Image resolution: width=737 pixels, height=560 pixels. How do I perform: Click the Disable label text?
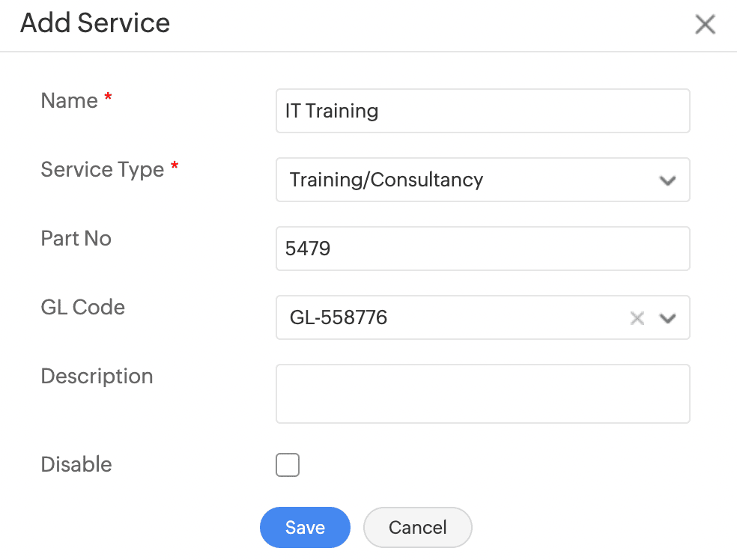point(76,465)
